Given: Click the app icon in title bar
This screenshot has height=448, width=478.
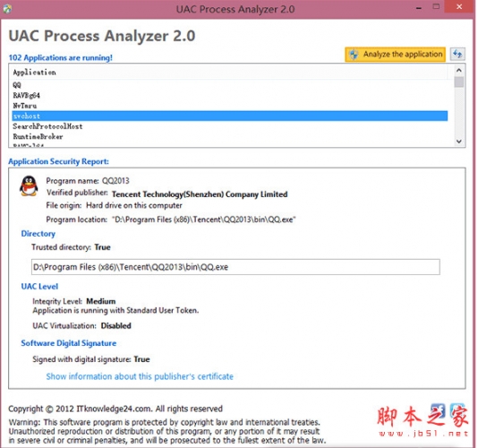Looking at the screenshot, I should tap(7, 9).
